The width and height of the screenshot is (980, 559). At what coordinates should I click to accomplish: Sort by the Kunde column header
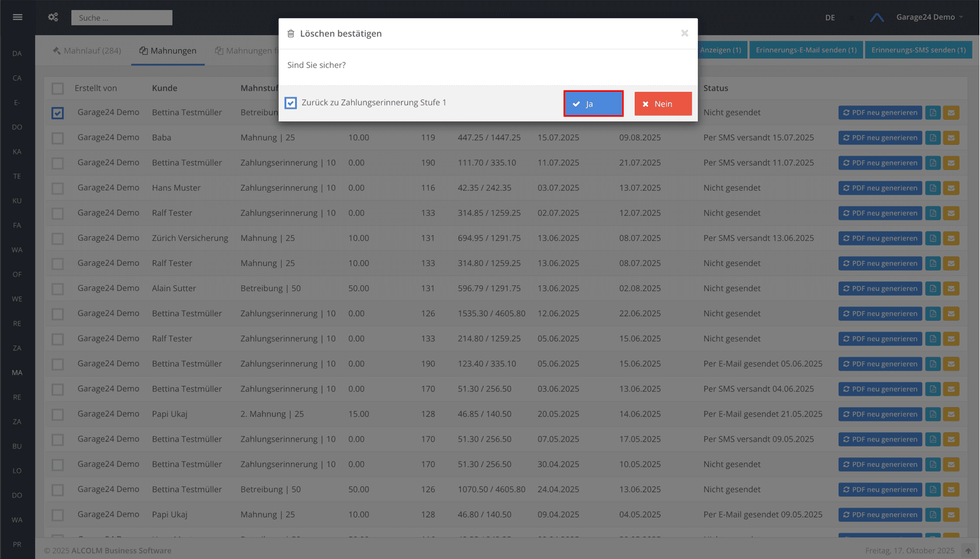click(x=165, y=88)
